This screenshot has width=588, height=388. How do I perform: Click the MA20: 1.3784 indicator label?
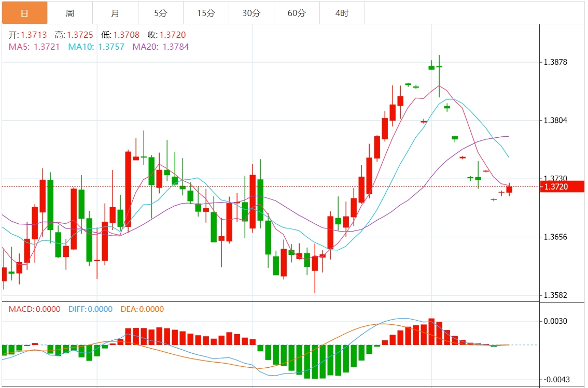tap(161, 47)
